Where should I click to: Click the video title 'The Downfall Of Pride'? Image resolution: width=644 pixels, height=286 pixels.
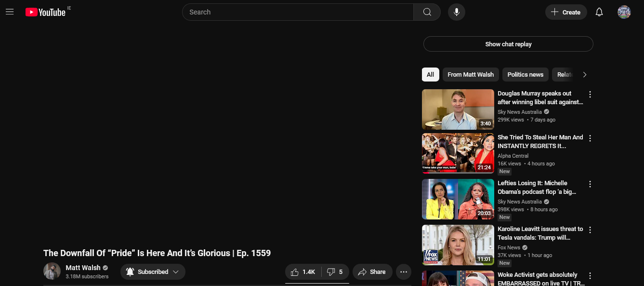157,253
